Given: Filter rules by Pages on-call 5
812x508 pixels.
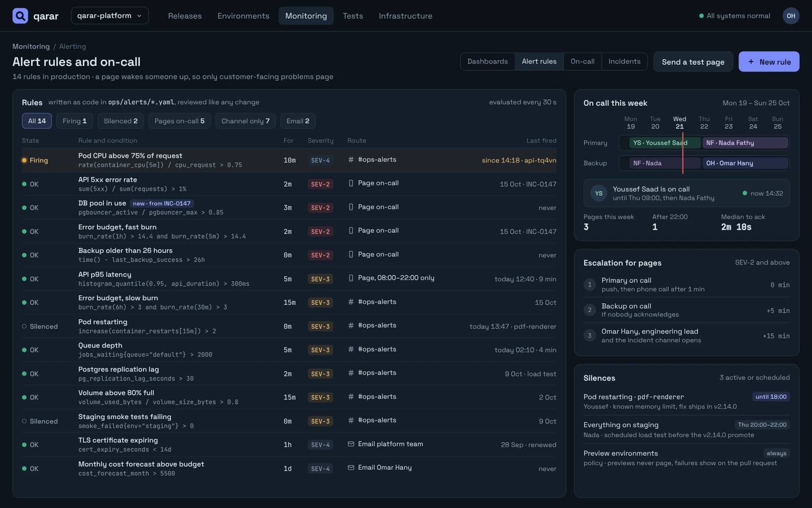Looking at the screenshot, I should tap(180, 121).
